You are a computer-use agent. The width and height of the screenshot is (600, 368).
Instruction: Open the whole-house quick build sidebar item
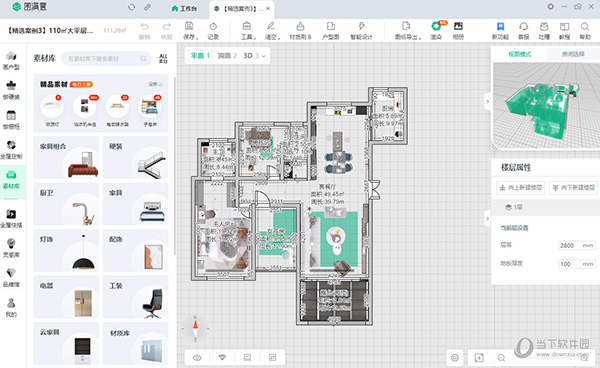pos(11,218)
